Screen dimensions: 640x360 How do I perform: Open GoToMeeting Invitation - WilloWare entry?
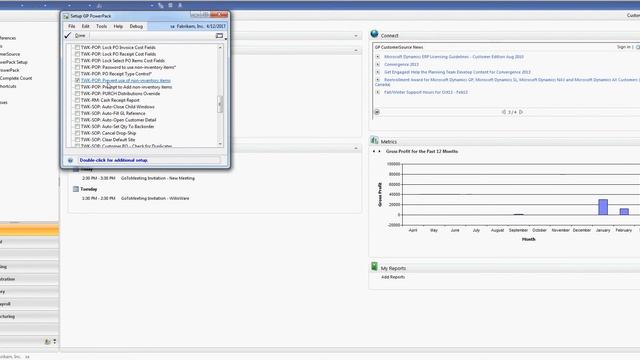coord(155,198)
